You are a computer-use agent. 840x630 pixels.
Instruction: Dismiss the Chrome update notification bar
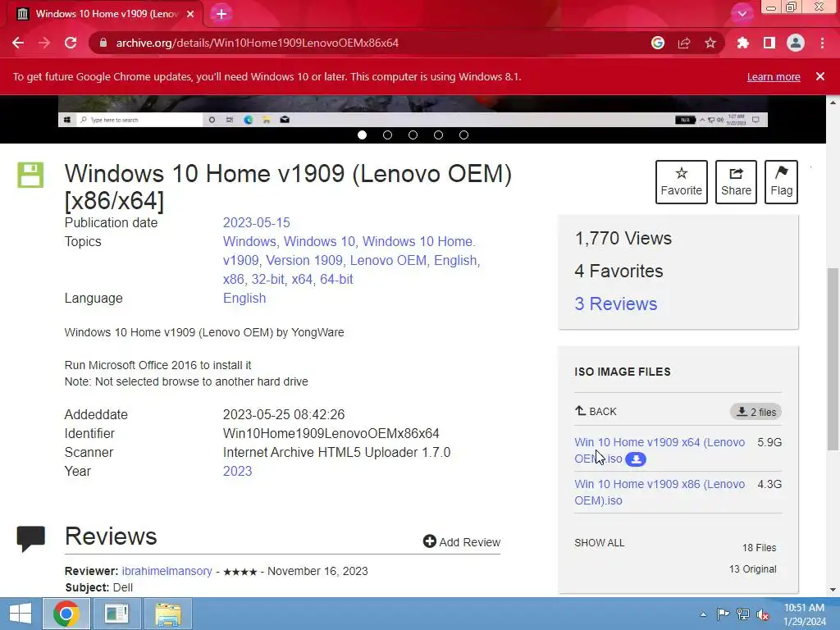point(820,76)
